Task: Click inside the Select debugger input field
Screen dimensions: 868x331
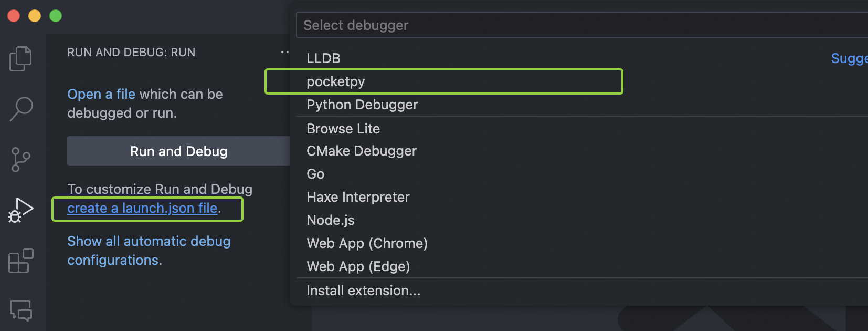Action: (472, 25)
